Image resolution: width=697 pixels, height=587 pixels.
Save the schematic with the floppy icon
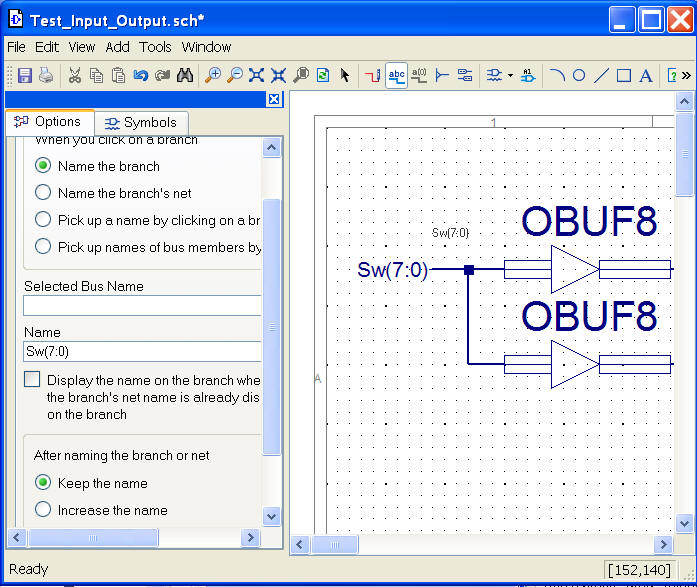click(24, 76)
